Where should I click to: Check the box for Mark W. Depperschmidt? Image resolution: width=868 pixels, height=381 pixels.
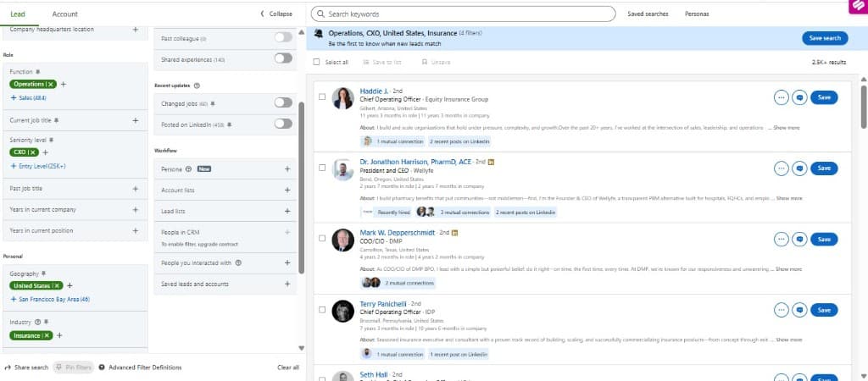(322, 238)
